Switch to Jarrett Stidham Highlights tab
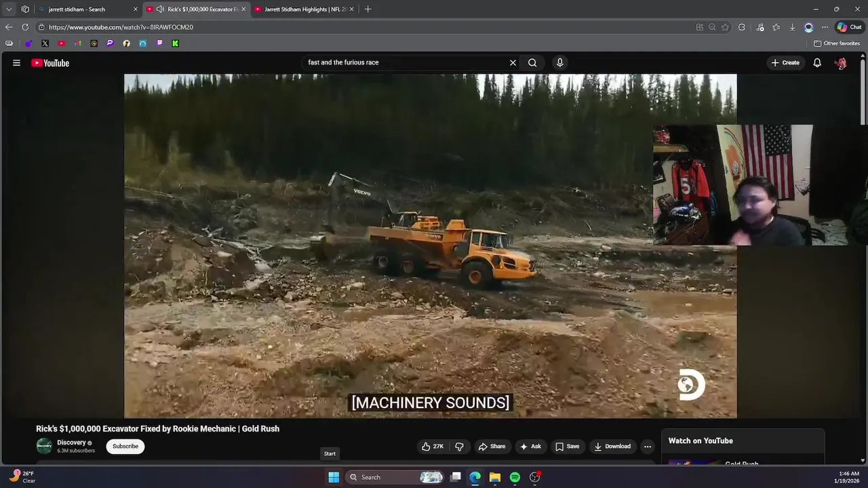Viewport: 868px width, 488px height. (x=305, y=9)
